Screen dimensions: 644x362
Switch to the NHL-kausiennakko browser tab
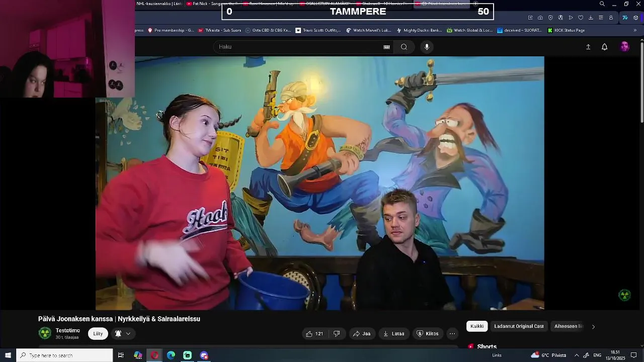point(160,4)
